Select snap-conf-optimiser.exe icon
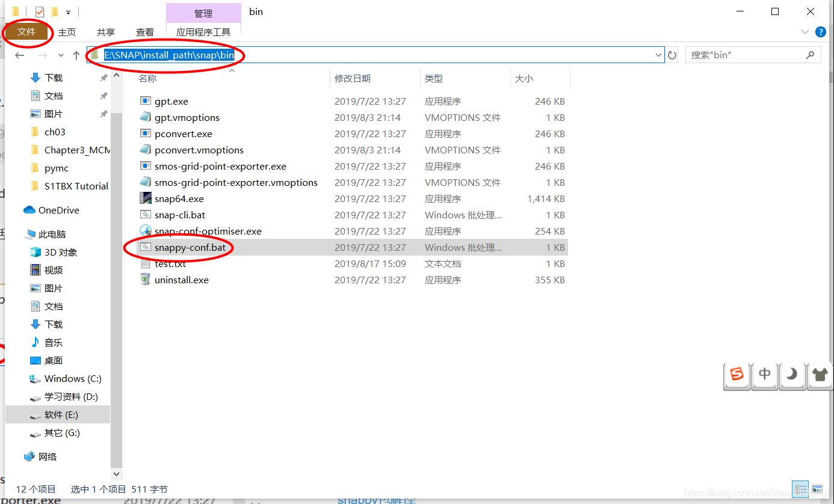This screenshot has width=834, height=504. [x=145, y=231]
